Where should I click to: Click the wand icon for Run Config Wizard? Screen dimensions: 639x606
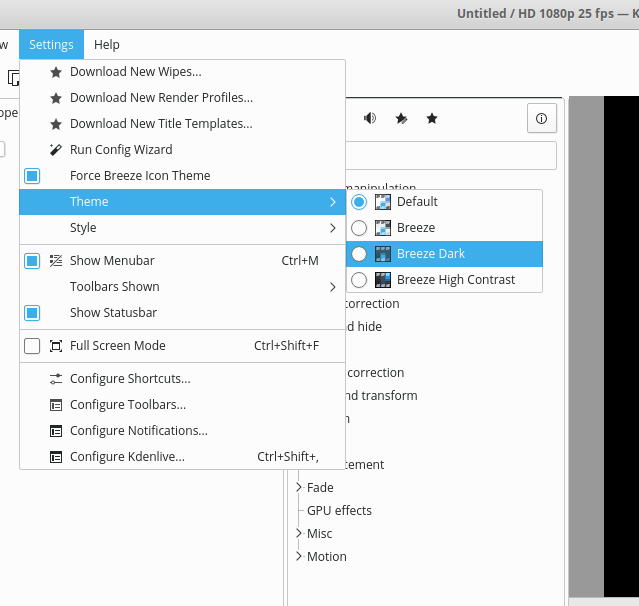pos(56,150)
